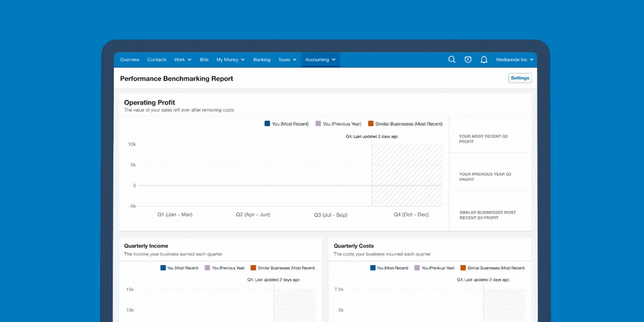The width and height of the screenshot is (644, 322).
Task: Click Your Previous Year Q3 Profit card
Action: [x=490, y=172]
